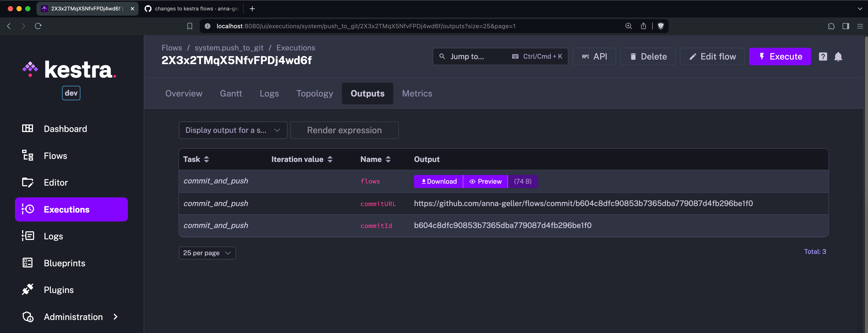Click the Execute button

tap(780, 56)
